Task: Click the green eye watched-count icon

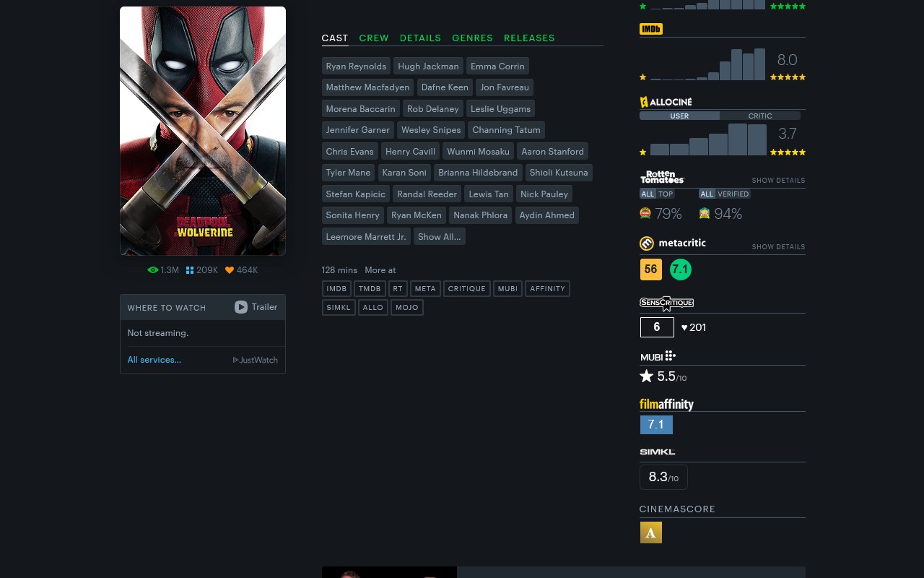Action: pos(152,269)
